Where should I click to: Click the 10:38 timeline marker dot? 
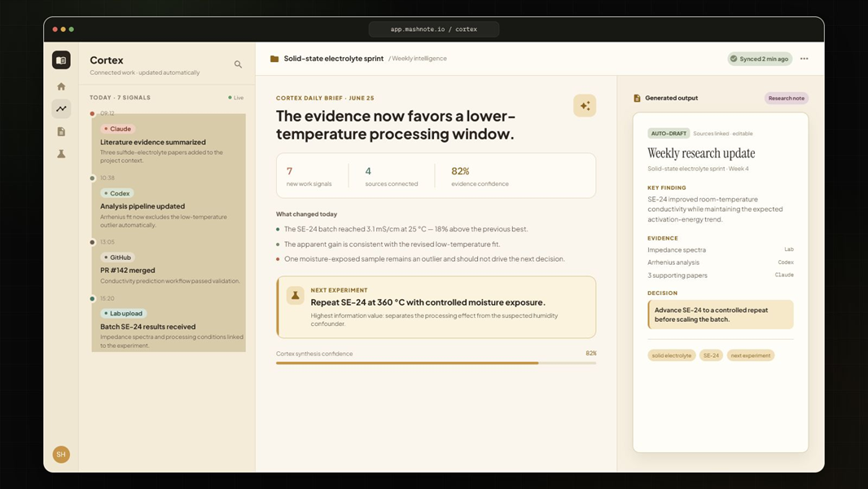pyautogui.click(x=93, y=178)
